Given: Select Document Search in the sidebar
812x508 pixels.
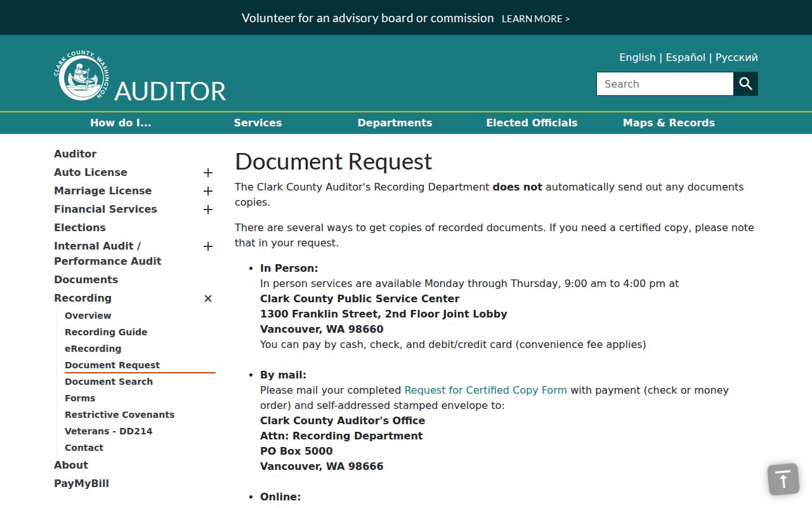Looking at the screenshot, I should pos(108,382).
